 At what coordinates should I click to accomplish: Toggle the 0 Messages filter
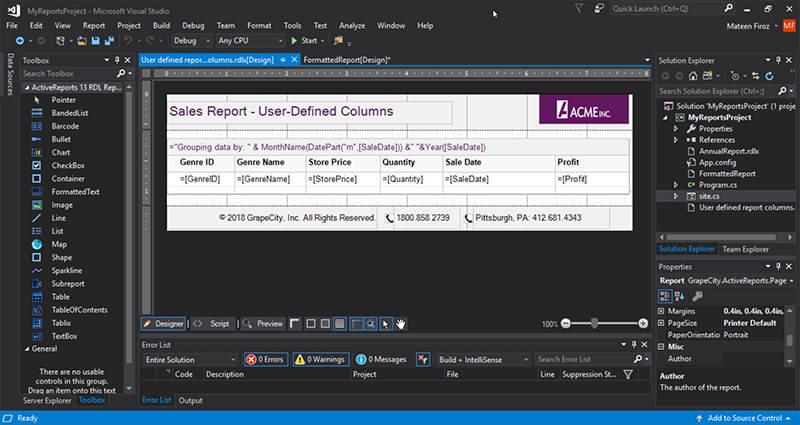[381, 360]
